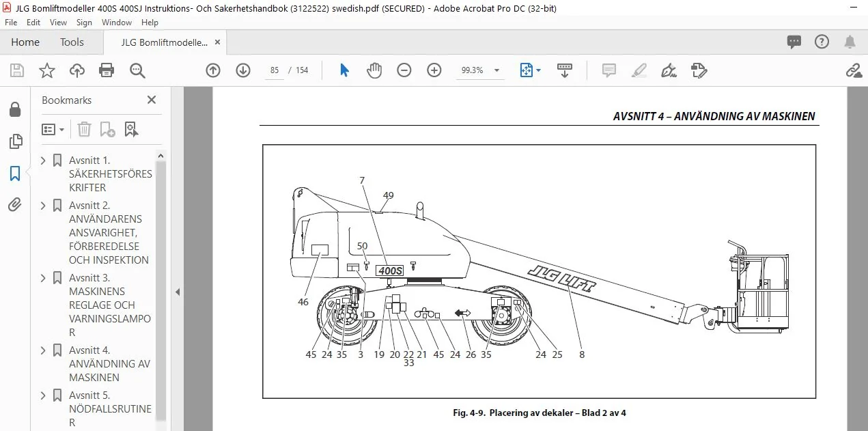
Task: Add a new bookmark icon
Action: pos(107,129)
